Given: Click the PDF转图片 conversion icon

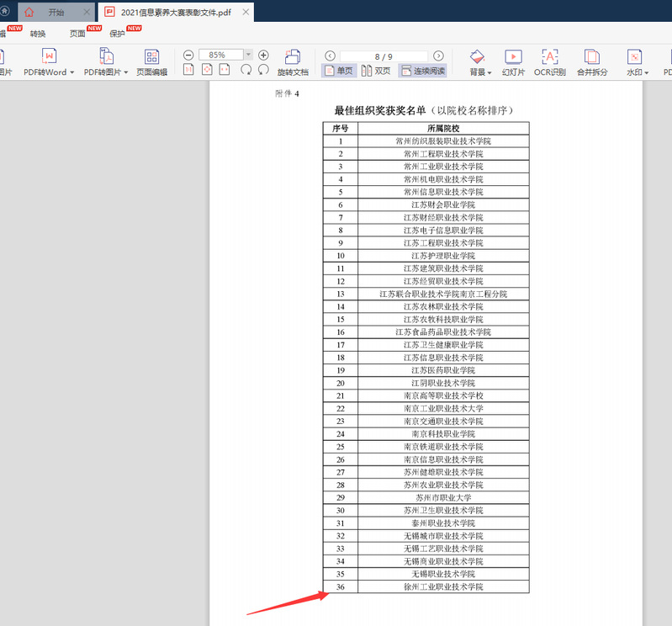Looking at the screenshot, I should point(106,57).
